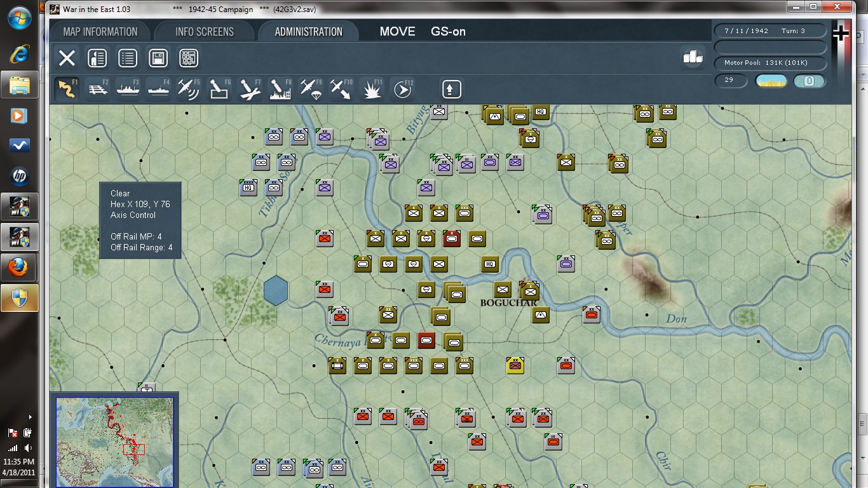Open Windows Media Player from taskbar
The height and width of the screenshot is (488, 868).
pos(20,115)
